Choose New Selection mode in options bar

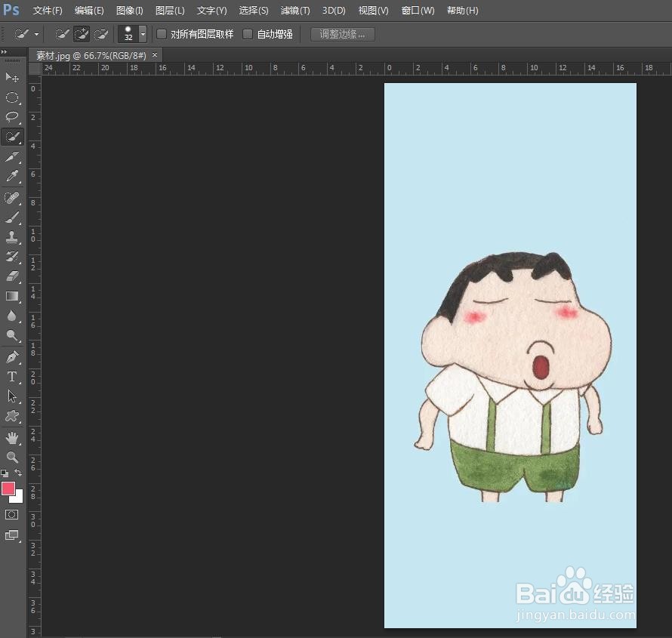pyautogui.click(x=63, y=34)
